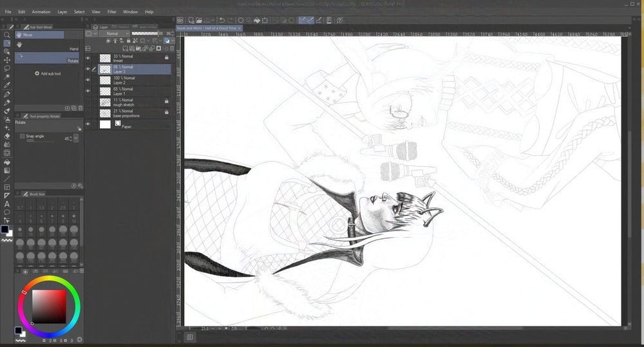Select the Zoom magnifier tool
The width and height of the screenshot is (644, 347).
6,35
